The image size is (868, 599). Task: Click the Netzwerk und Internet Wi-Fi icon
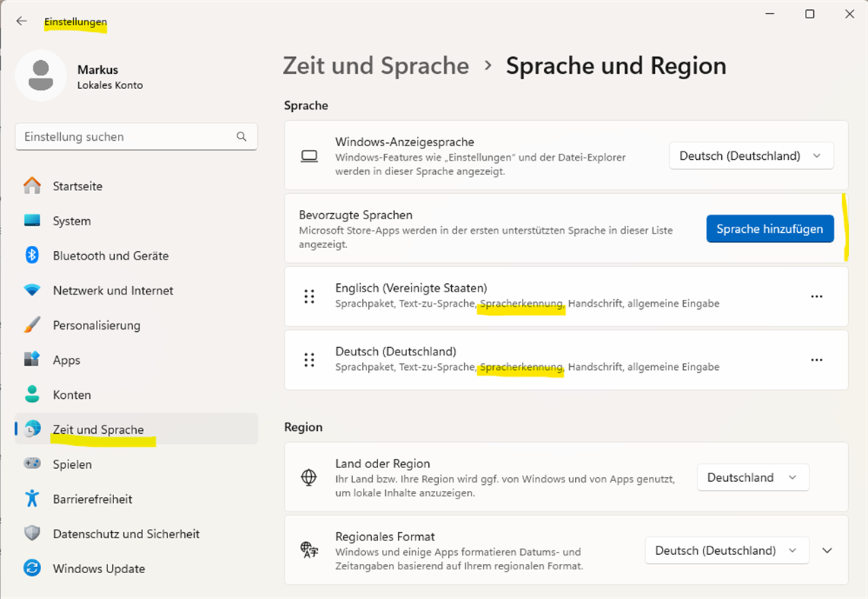(x=32, y=291)
